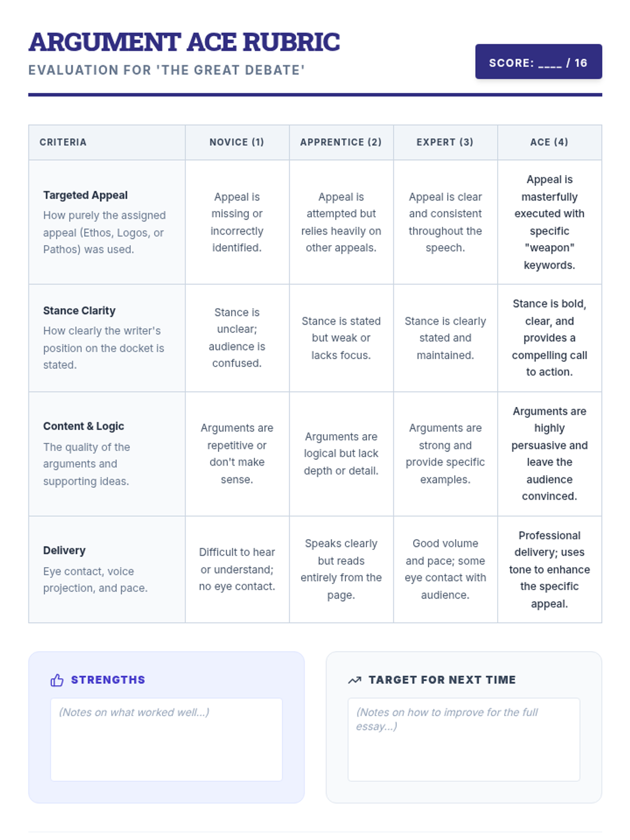The width and height of the screenshot is (630, 840).
Task: Click the Delivery criteria title
Action: click(64, 550)
